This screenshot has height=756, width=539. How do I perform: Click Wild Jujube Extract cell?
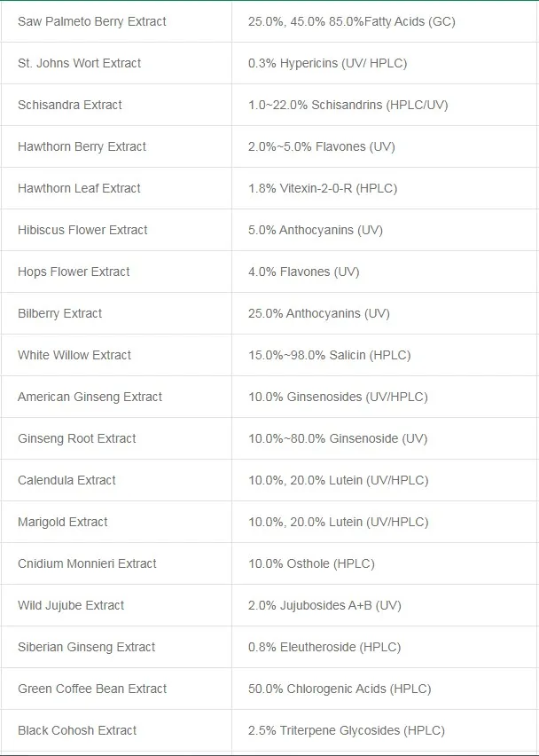71,605
